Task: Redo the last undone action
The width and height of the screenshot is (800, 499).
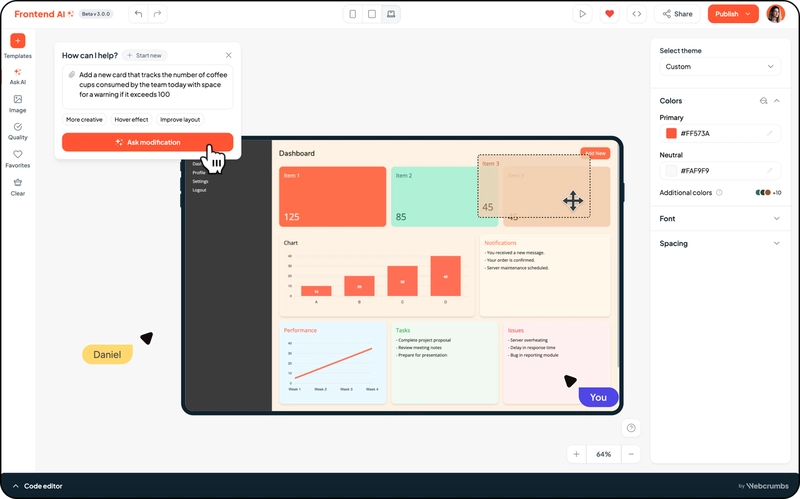Action: [157, 14]
